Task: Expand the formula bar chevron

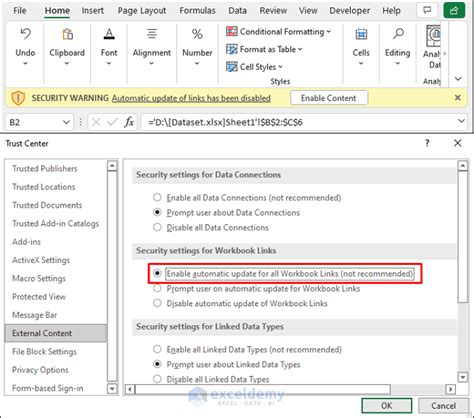Action: (x=462, y=121)
